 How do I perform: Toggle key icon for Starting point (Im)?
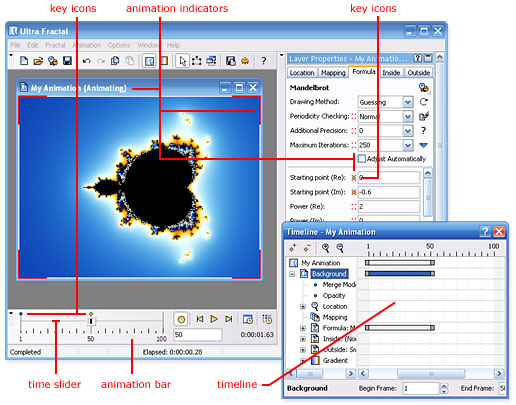coord(354,192)
